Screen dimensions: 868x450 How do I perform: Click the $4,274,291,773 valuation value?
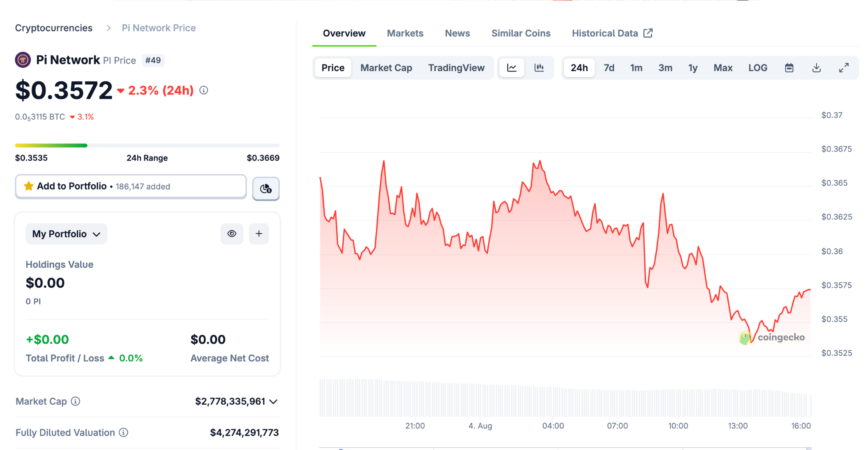(245, 432)
